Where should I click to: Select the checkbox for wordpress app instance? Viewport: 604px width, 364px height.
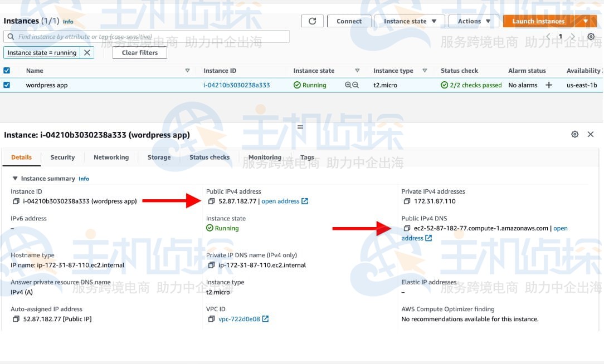point(7,85)
